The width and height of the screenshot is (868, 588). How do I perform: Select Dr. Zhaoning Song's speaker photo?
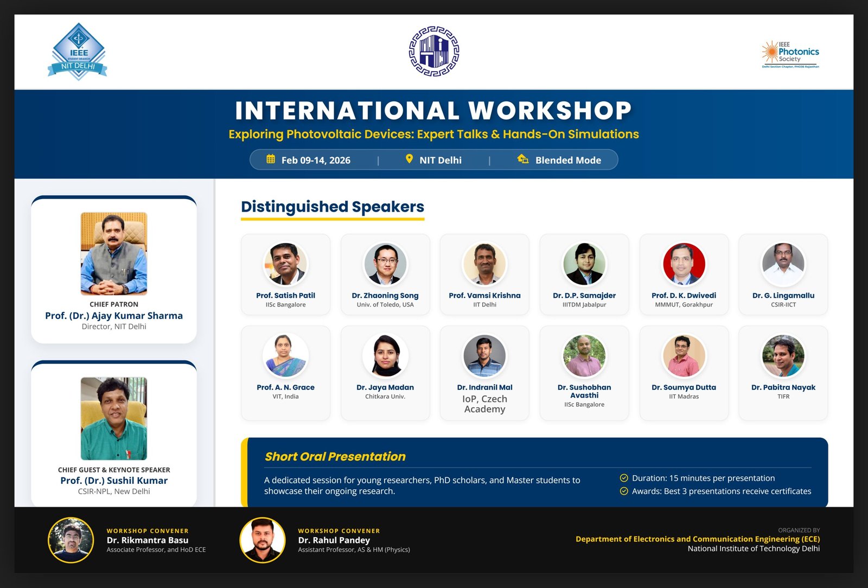[x=385, y=264]
